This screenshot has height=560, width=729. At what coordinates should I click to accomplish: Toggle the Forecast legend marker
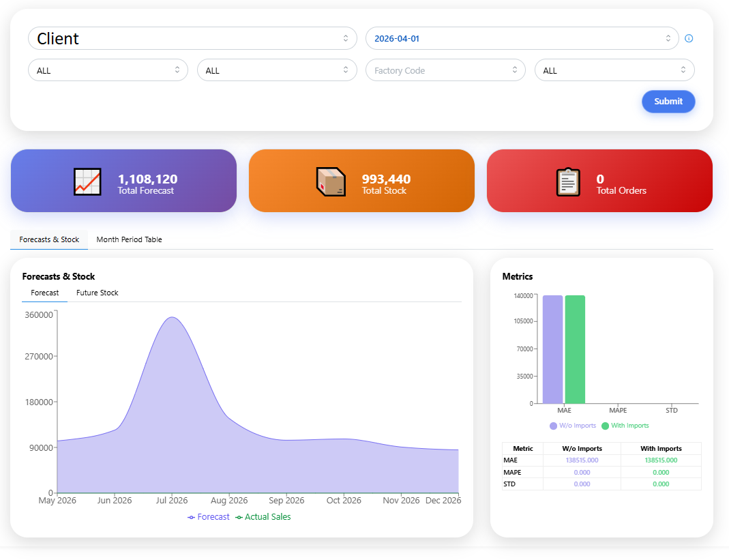pyautogui.click(x=191, y=517)
